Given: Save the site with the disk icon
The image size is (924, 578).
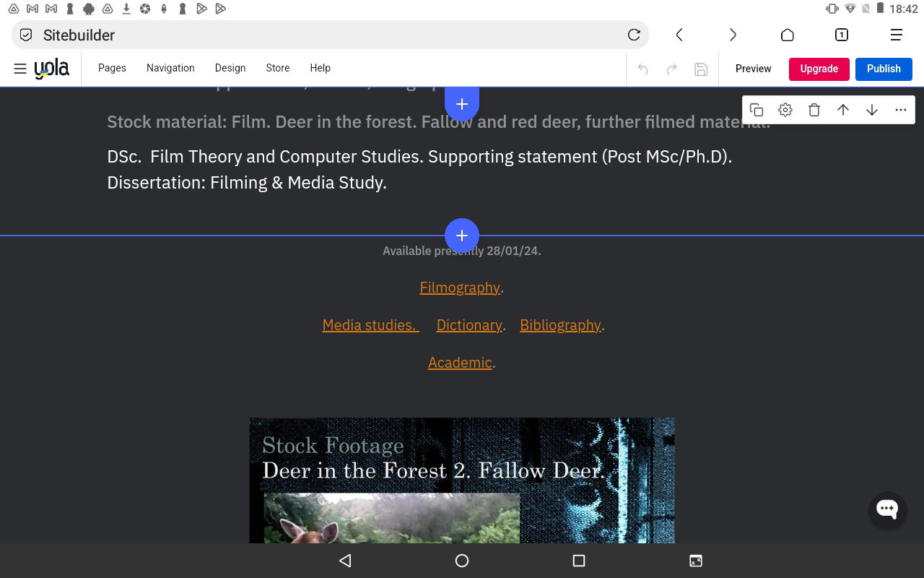Looking at the screenshot, I should (x=700, y=69).
